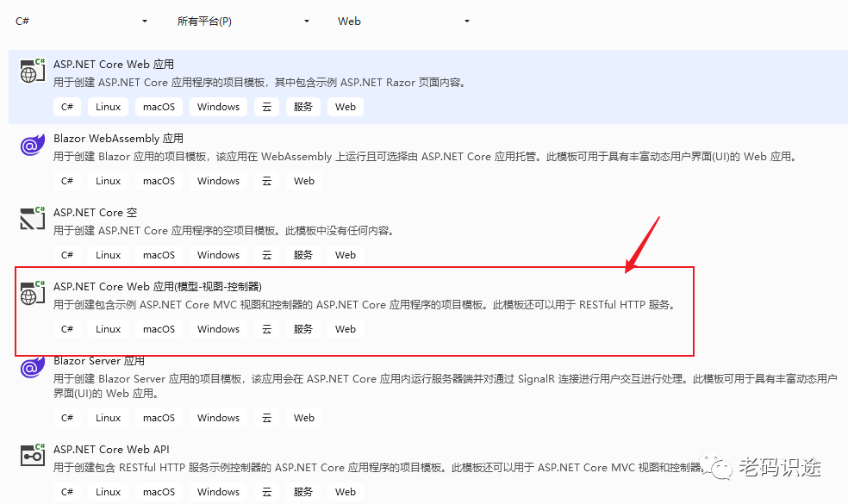
Task: Click macOS tag under Blazor Server 应用
Action: point(159,418)
